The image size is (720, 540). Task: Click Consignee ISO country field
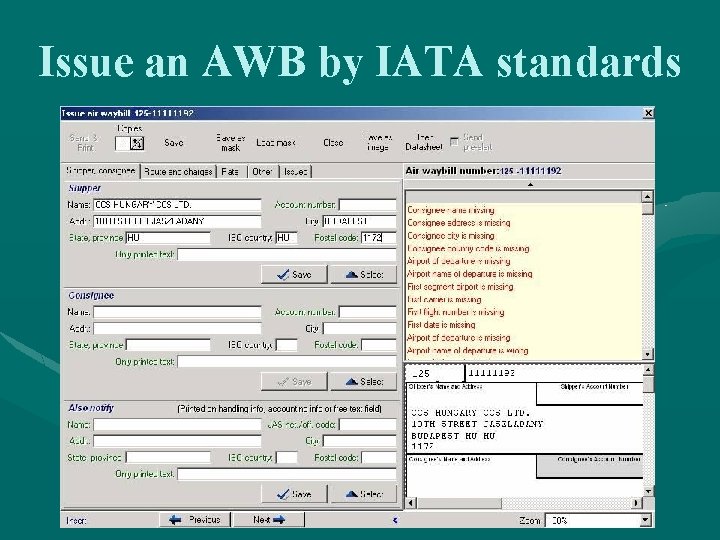287,345
